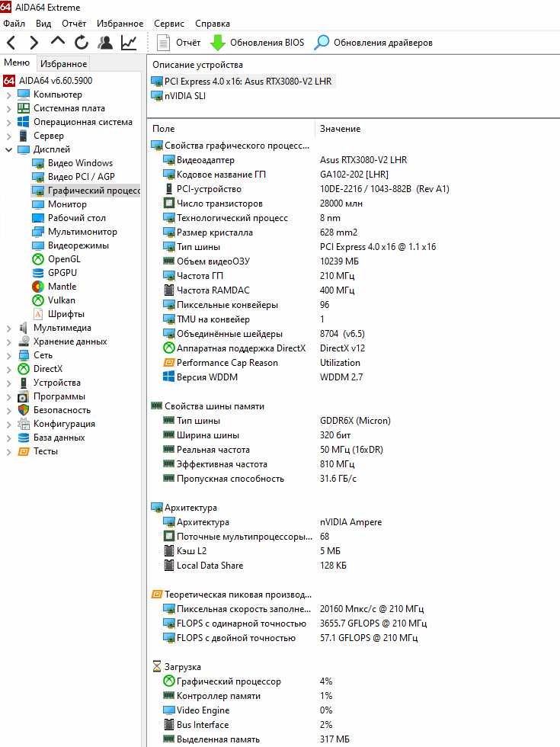This screenshot has height=747, width=560.
Task: Expand the Операционная система node
Action: 8,123
